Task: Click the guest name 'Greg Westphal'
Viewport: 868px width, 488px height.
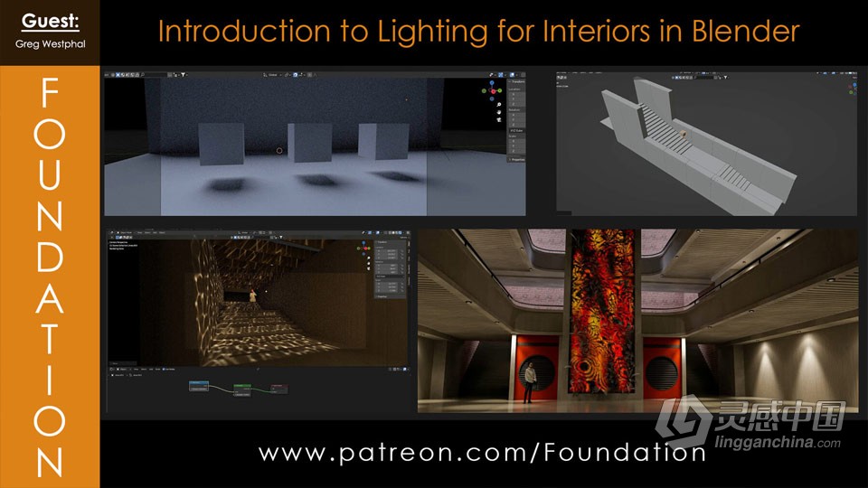Action: 51,43
